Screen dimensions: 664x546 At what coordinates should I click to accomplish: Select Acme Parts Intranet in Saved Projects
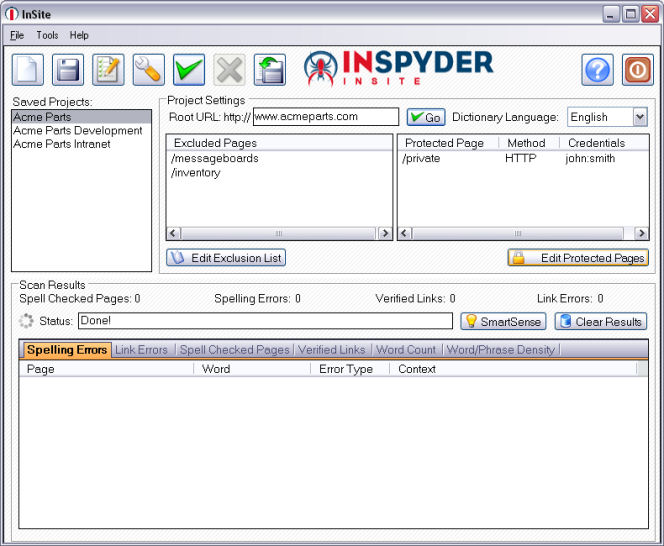(62, 144)
